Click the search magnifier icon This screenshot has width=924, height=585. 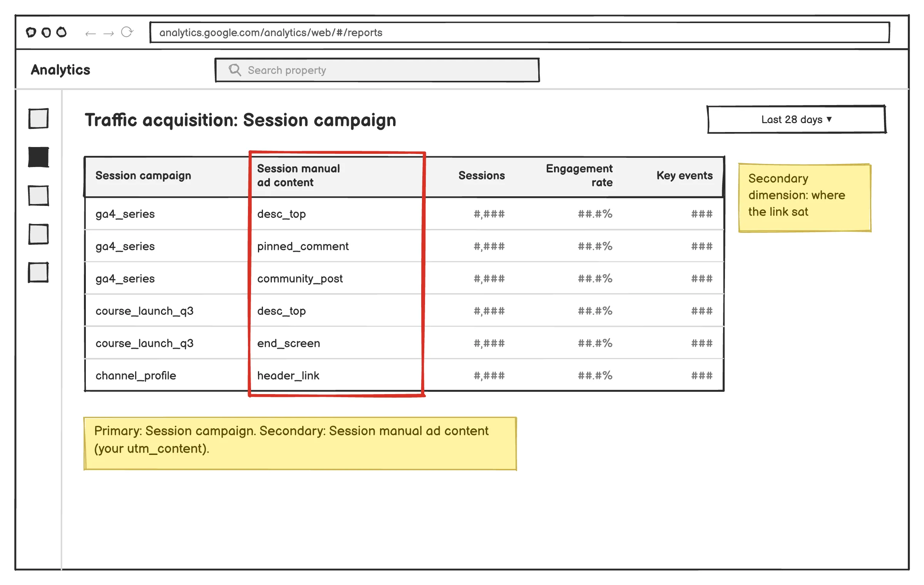click(x=235, y=70)
